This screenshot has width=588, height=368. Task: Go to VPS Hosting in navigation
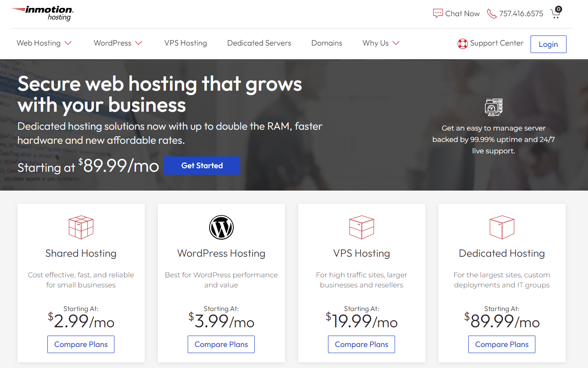pos(185,43)
